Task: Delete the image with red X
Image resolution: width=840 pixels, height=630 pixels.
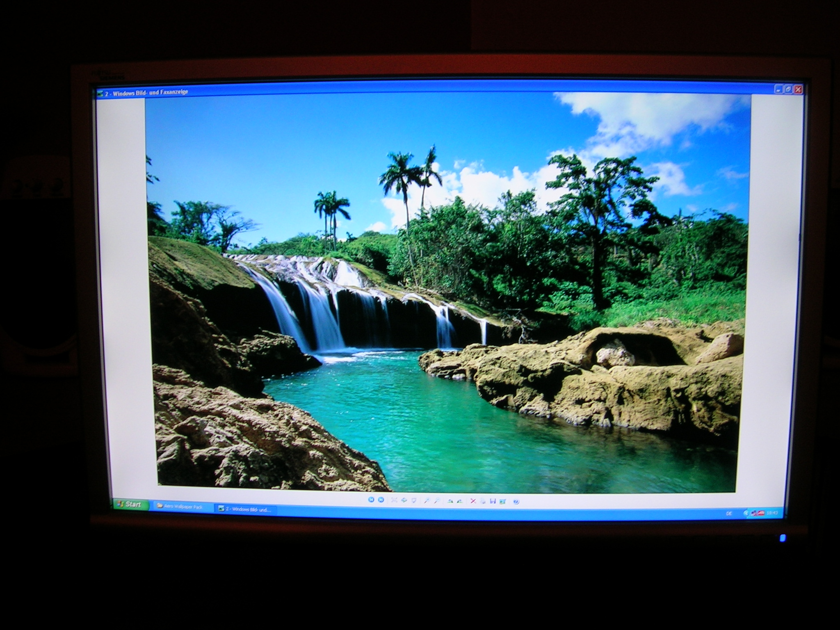Action: tap(473, 501)
